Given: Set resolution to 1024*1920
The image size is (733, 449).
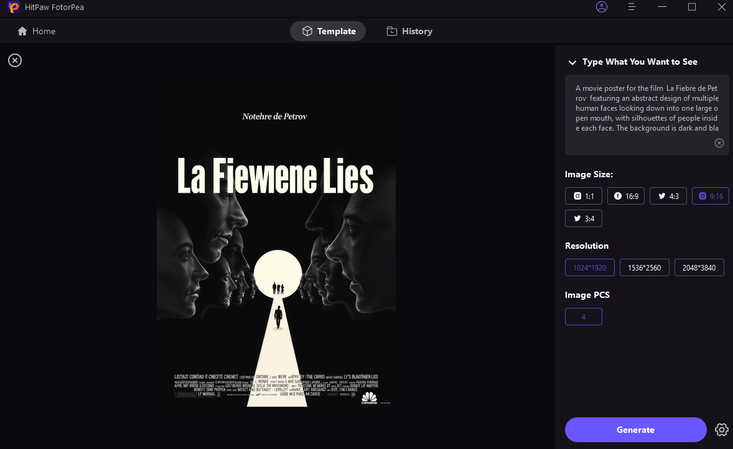Looking at the screenshot, I should point(590,268).
